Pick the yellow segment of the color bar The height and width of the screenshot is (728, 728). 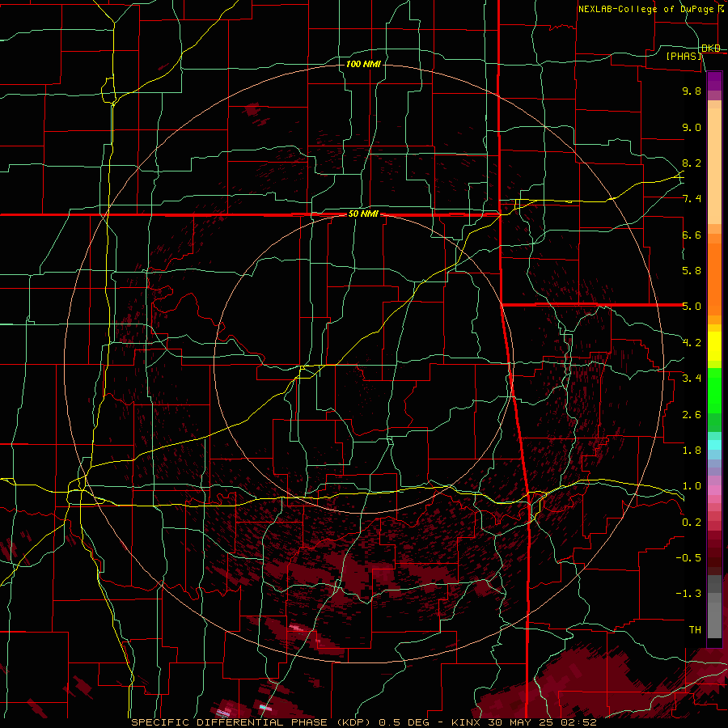[x=714, y=346]
